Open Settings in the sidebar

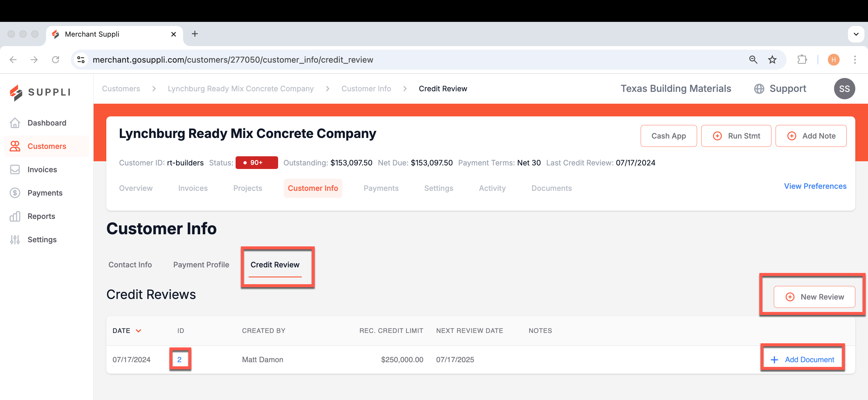[47, 240]
